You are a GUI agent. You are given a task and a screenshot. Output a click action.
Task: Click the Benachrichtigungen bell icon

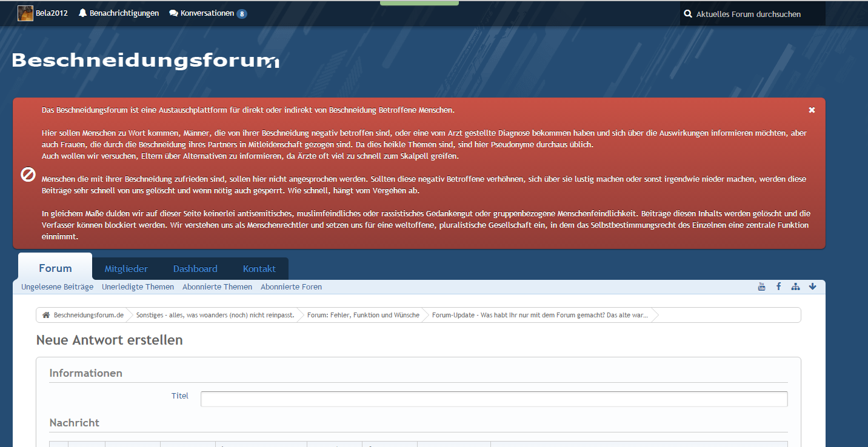(83, 13)
